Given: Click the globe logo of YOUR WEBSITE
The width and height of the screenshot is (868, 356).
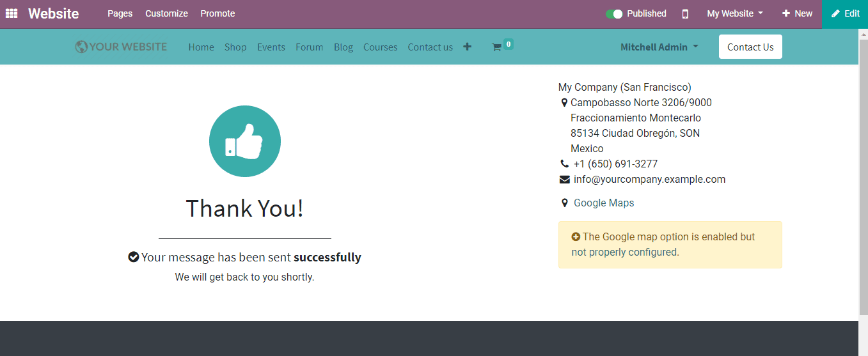Looking at the screenshot, I should coord(81,47).
